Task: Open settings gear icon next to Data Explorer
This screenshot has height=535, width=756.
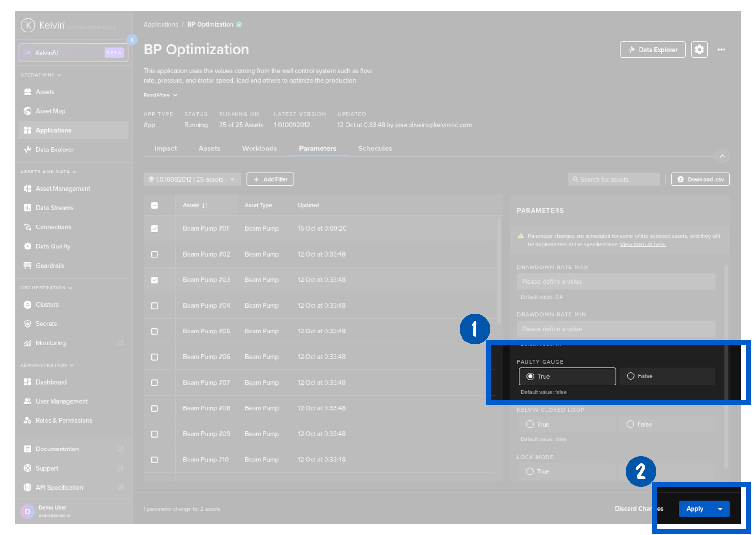Action: (x=699, y=50)
